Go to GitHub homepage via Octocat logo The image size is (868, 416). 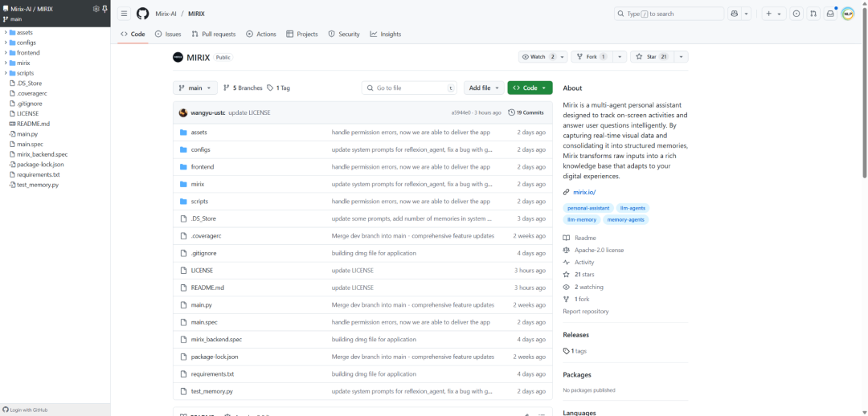coord(143,14)
